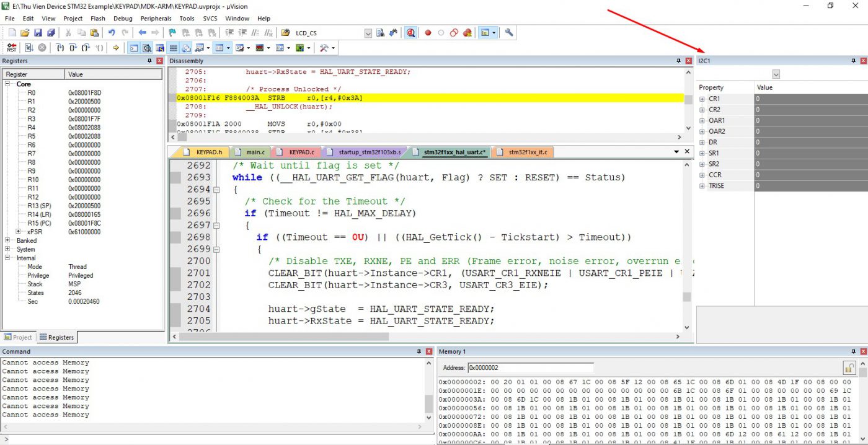Kill all breakpoints in the program
Image resolution: width=868 pixels, height=445 pixels.
[x=467, y=32]
